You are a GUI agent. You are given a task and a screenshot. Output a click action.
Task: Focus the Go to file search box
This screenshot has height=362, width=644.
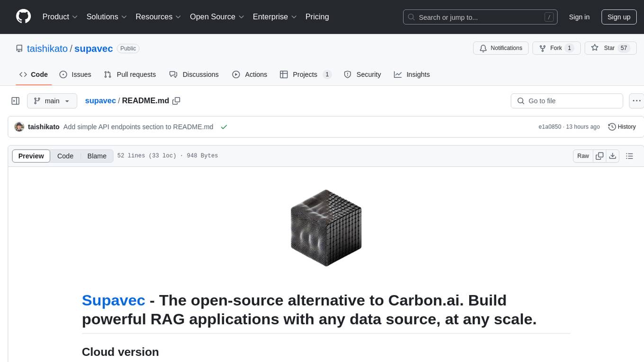click(567, 101)
